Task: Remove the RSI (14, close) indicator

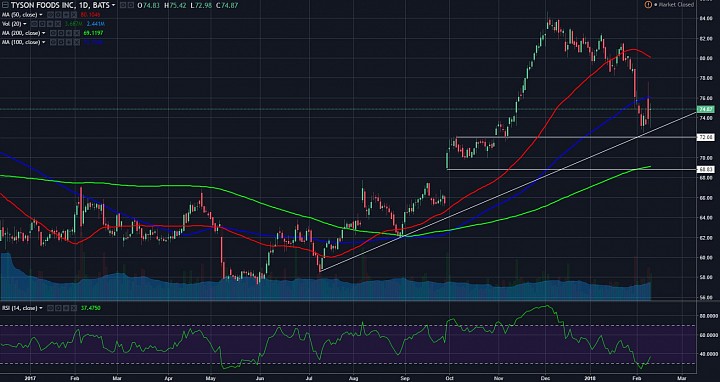Action: tap(74, 308)
